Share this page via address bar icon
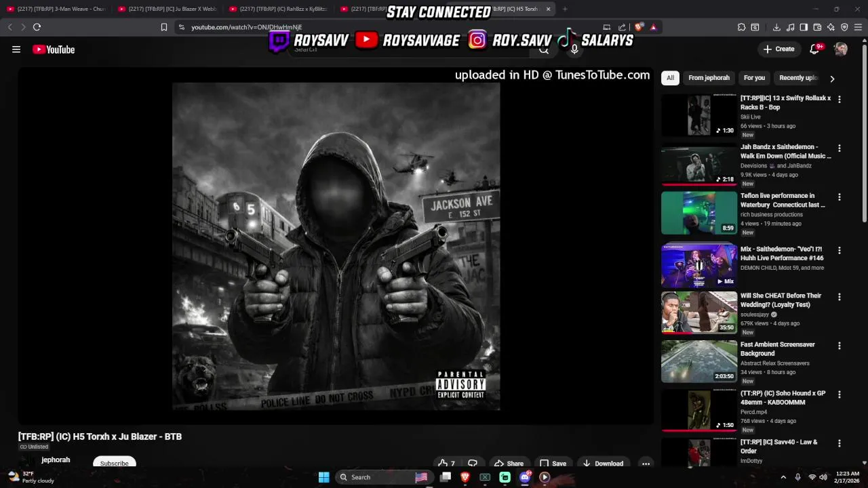Image resolution: width=868 pixels, height=488 pixels. click(622, 27)
